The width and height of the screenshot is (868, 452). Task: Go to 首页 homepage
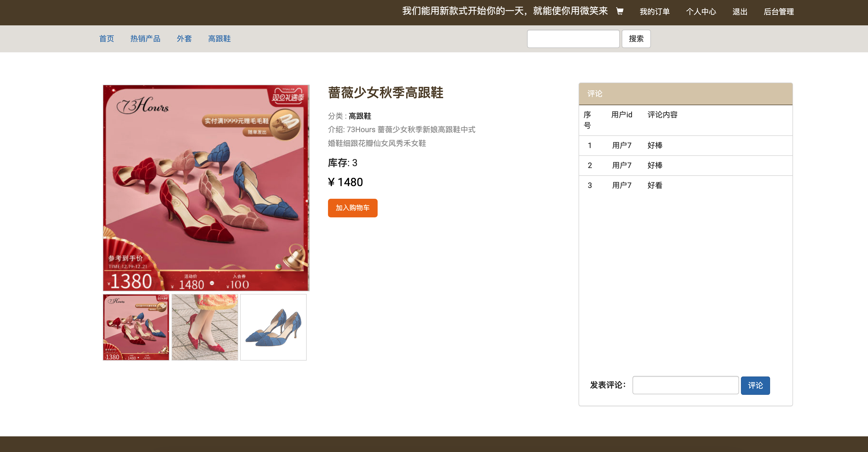click(x=106, y=38)
